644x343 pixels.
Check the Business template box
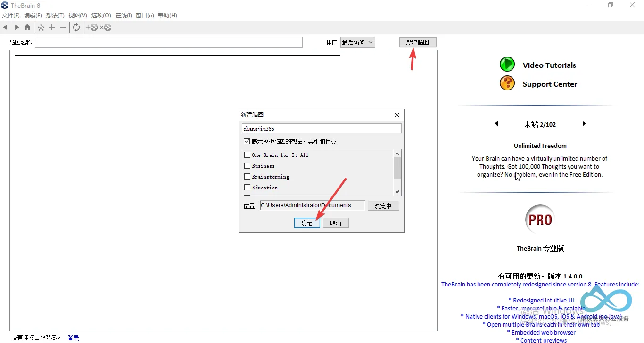coord(247,165)
